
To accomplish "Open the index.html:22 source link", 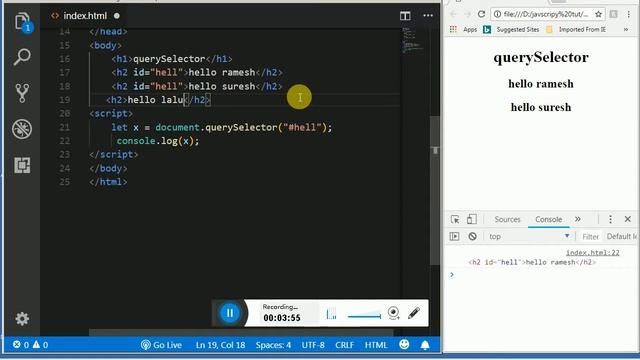I will point(593,253).
